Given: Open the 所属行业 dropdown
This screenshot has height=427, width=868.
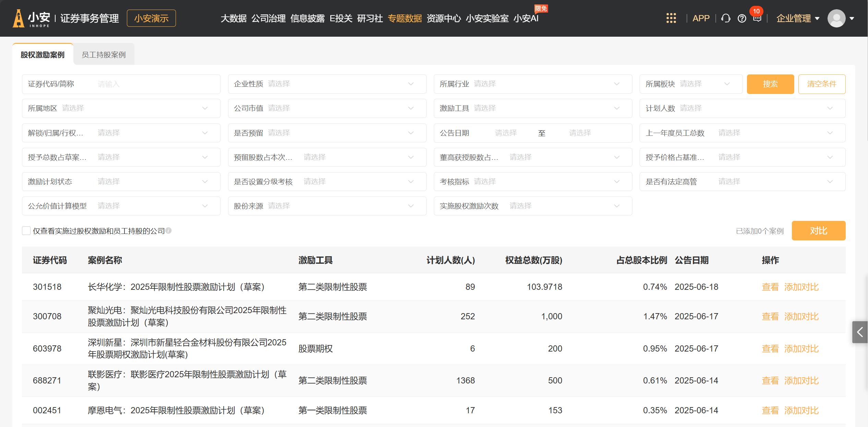Looking at the screenshot, I should click(x=533, y=84).
